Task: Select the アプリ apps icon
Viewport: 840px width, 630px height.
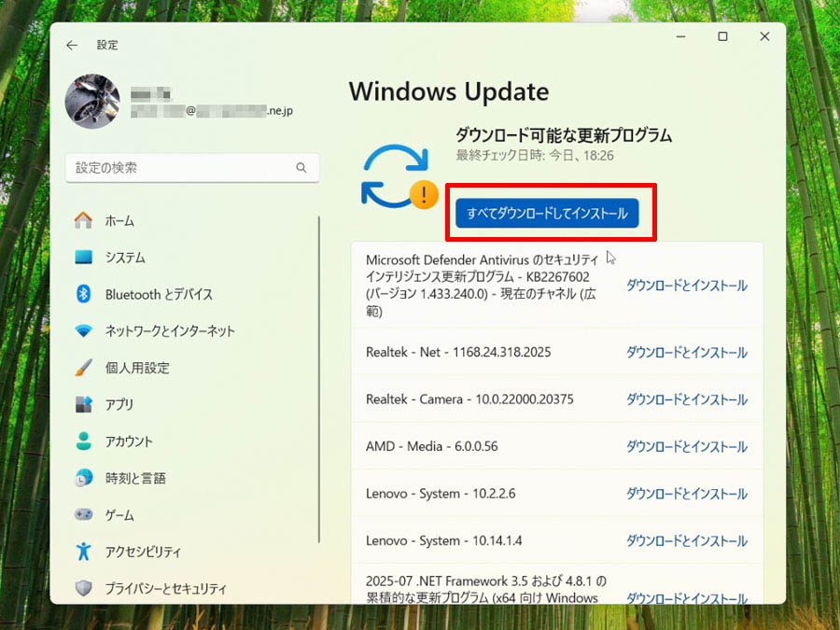Action: click(x=83, y=404)
